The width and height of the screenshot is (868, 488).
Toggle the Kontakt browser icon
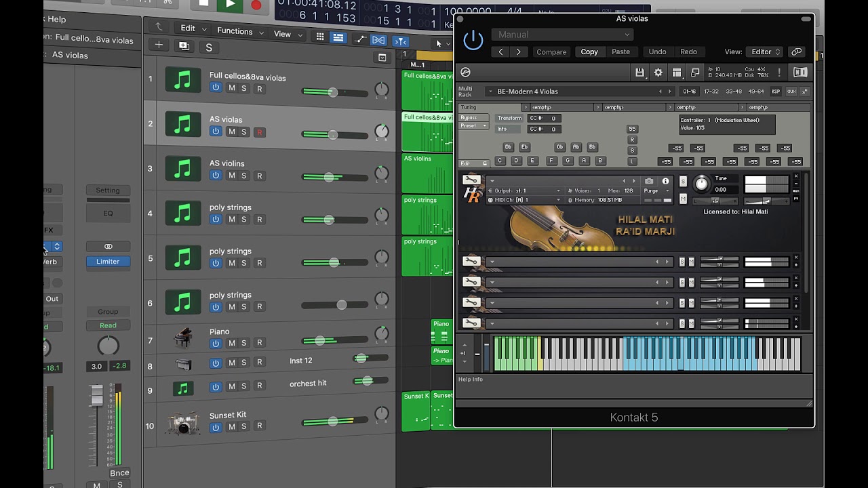click(465, 73)
